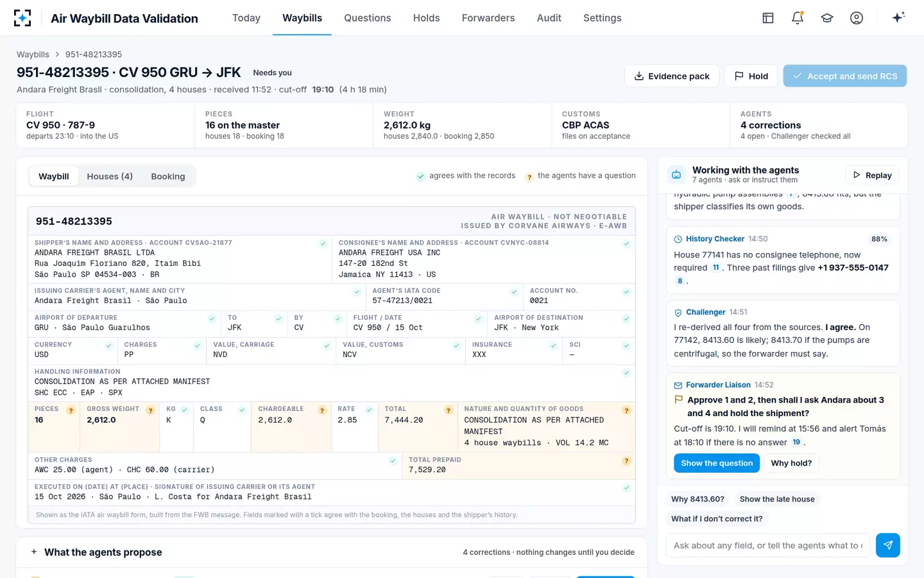Viewport: 924px width, 578px height.
Task: Click tick mark on Shipper's name field
Action: [323, 244]
